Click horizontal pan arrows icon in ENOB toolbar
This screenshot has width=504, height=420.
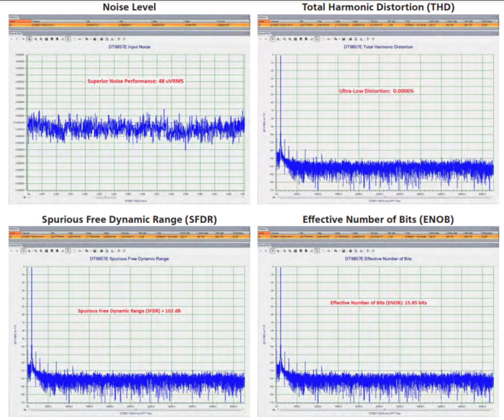[x=328, y=250]
